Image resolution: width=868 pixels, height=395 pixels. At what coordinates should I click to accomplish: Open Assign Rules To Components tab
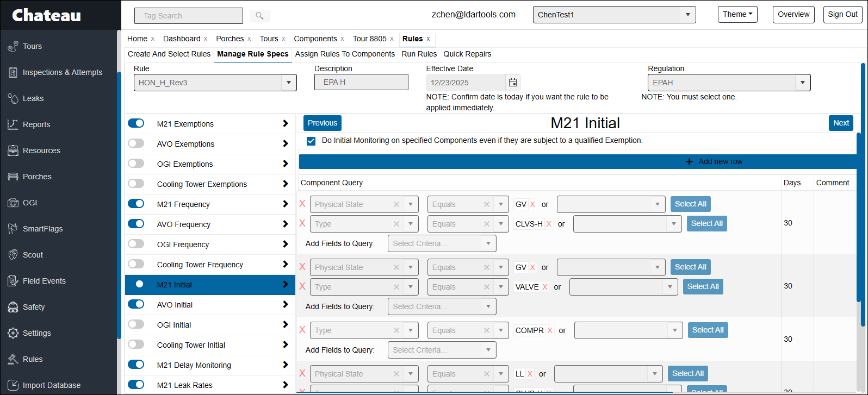coord(345,54)
